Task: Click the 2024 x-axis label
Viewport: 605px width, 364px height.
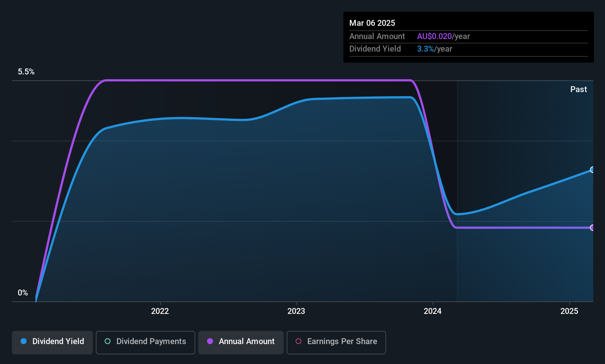Action: 433,311
